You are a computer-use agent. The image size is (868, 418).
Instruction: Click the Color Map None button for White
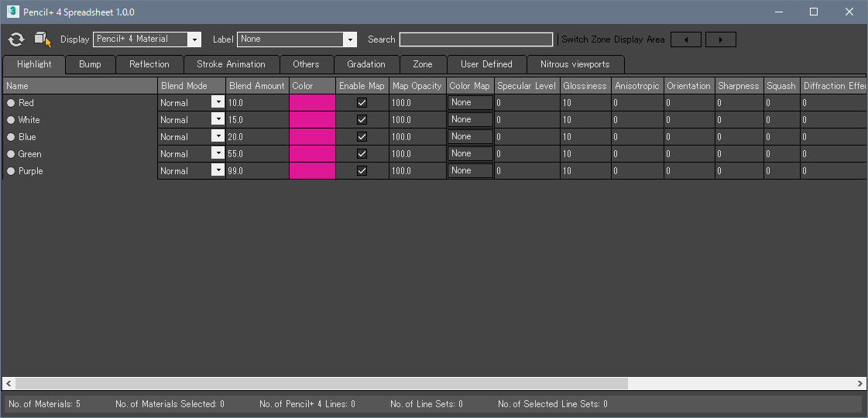470,120
